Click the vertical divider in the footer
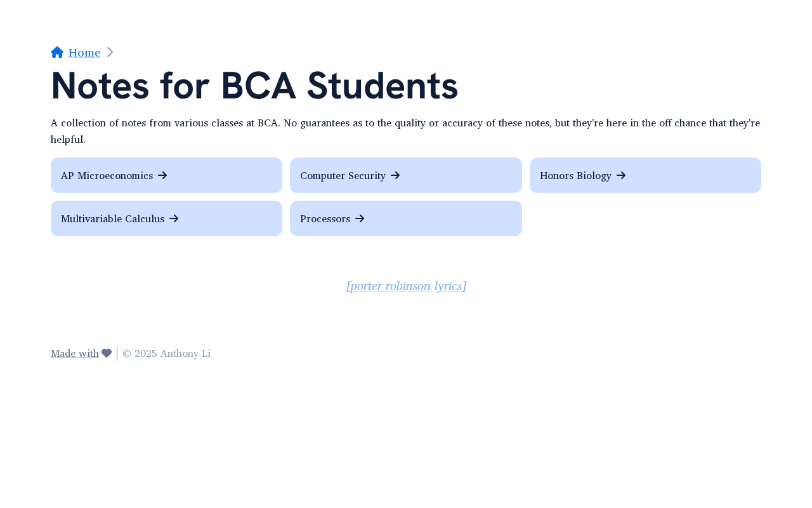Screen dimensions: 812x508 point(117,353)
